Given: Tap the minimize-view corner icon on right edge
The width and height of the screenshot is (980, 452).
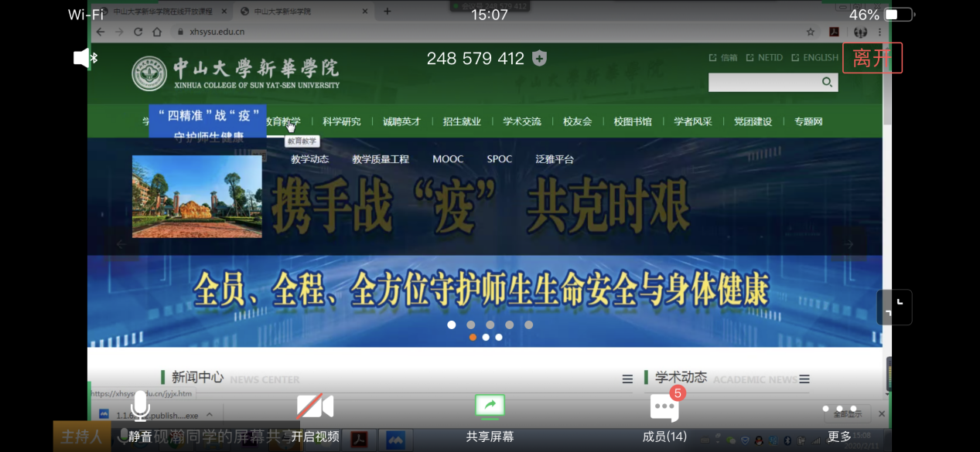Looking at the screenshot, I should click(x=893, y=307).
